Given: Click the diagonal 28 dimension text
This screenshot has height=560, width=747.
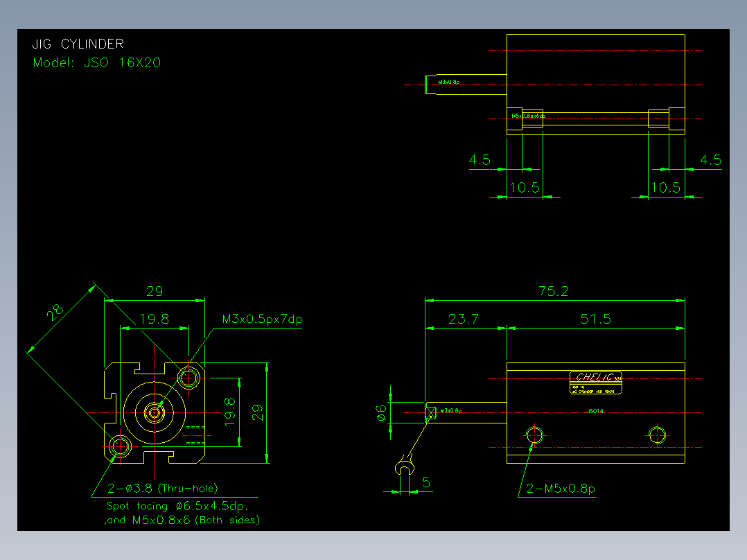Looking at the screenshot, I should (55, 313).
